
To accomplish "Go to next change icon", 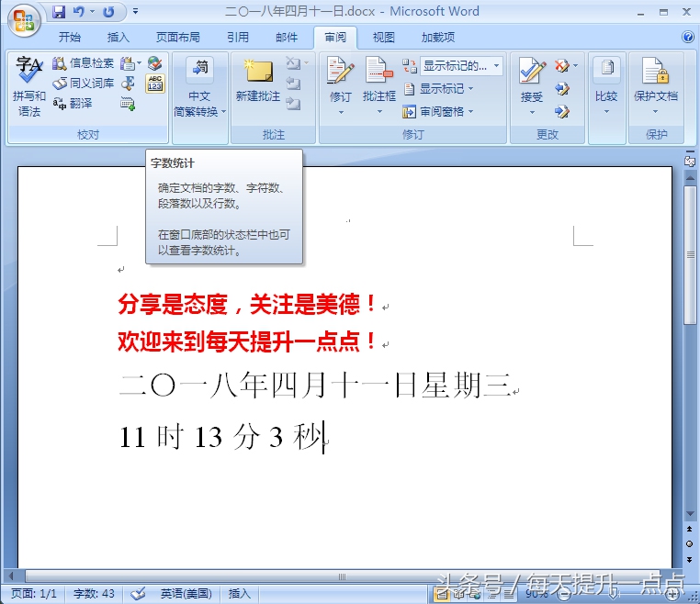I will 562,111.
